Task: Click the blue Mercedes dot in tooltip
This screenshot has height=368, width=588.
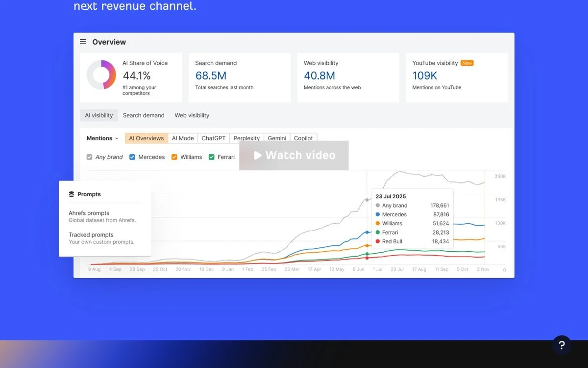Action: pos(378,214)
